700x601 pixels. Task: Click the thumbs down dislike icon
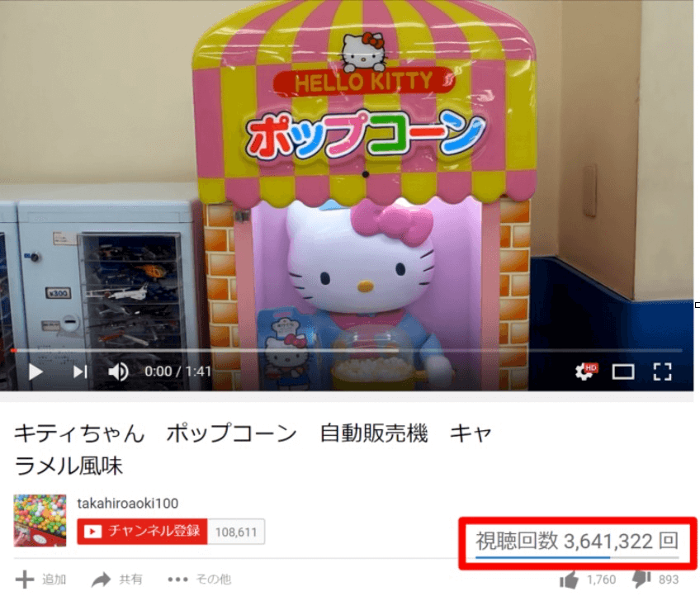641,580
